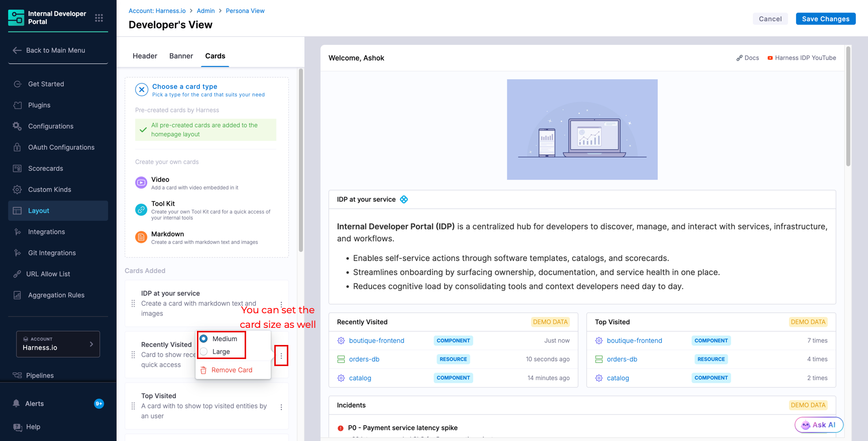Click the Help icon in sidebar

(x=18, y=427)
